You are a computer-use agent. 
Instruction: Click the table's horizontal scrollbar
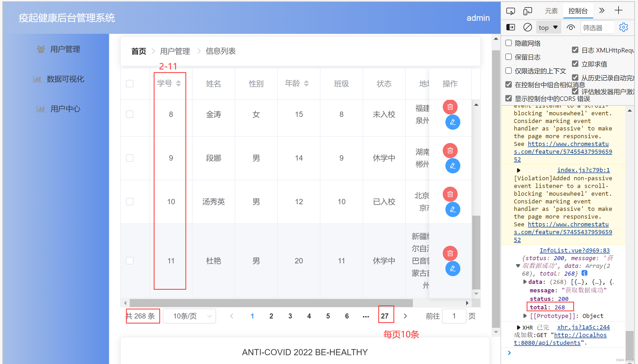click(271, 303)
